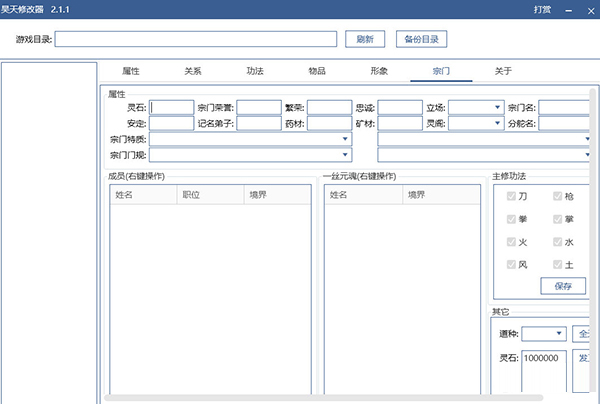Open the 立场 dropdown
Viewport: 600px width, 404px height.
(x=476, y=108)
